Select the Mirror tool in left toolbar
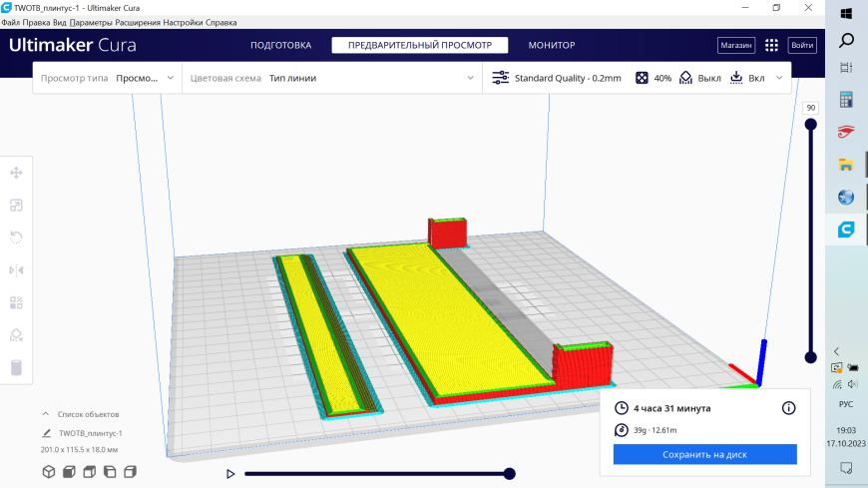 (x=16, y=270)
